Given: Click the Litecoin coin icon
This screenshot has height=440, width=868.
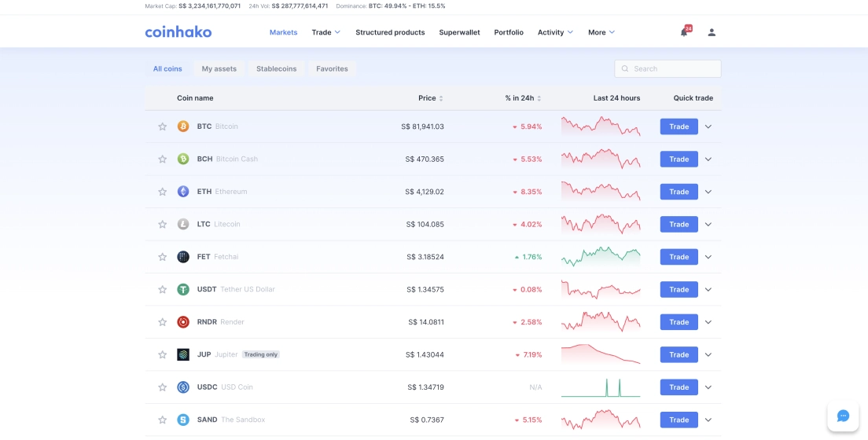Looking at the screenshot, I should point(183,224).
